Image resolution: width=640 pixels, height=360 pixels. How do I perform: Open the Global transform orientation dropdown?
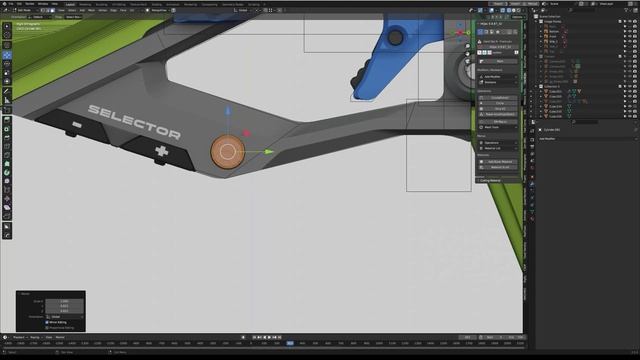click(x=242, y=10)
